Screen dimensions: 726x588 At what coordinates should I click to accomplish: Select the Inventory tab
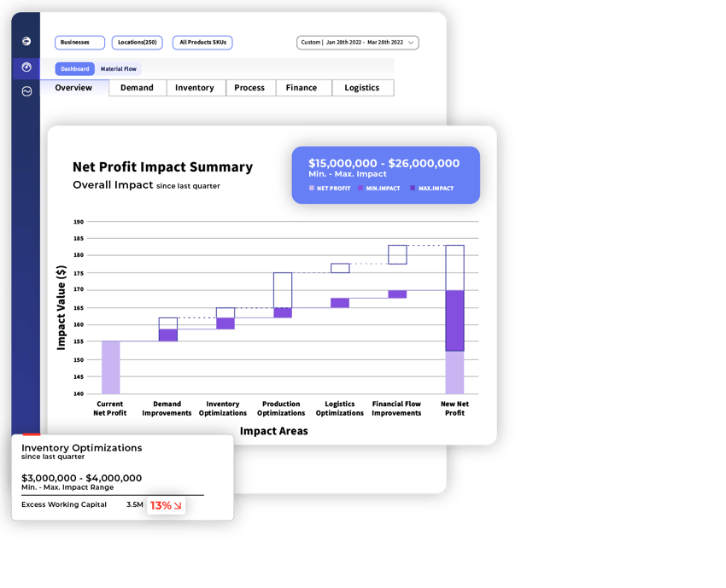tap(196, 88)
